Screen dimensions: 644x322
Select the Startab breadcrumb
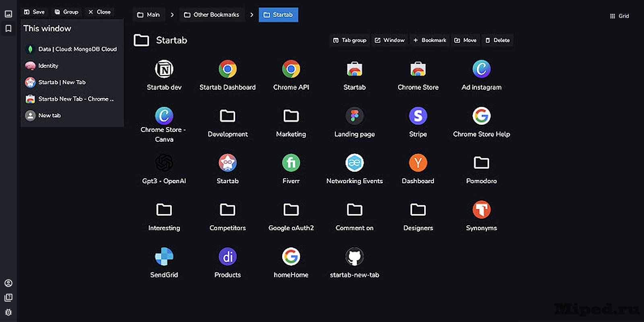pyautogui.click(x=278, y=15)
